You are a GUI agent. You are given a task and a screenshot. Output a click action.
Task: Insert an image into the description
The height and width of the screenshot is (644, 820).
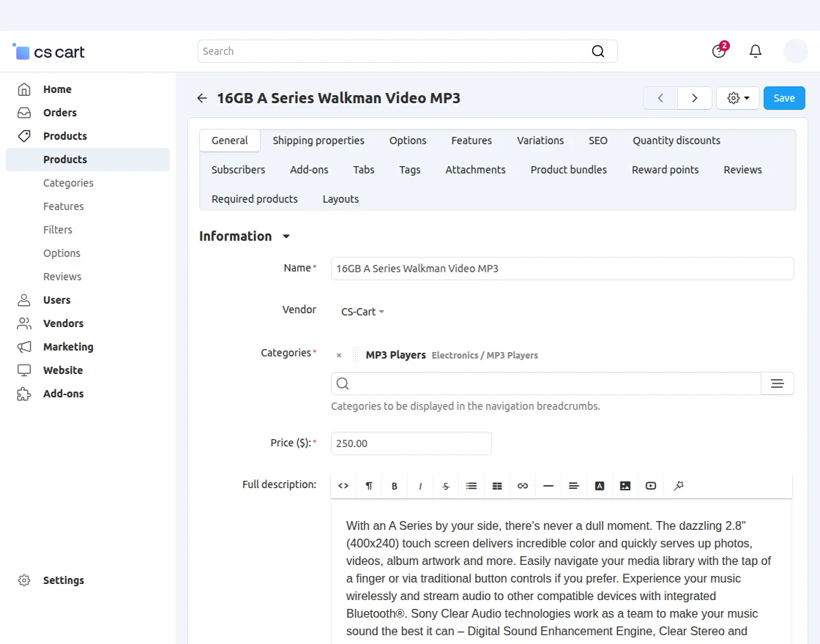coord(625,486)
